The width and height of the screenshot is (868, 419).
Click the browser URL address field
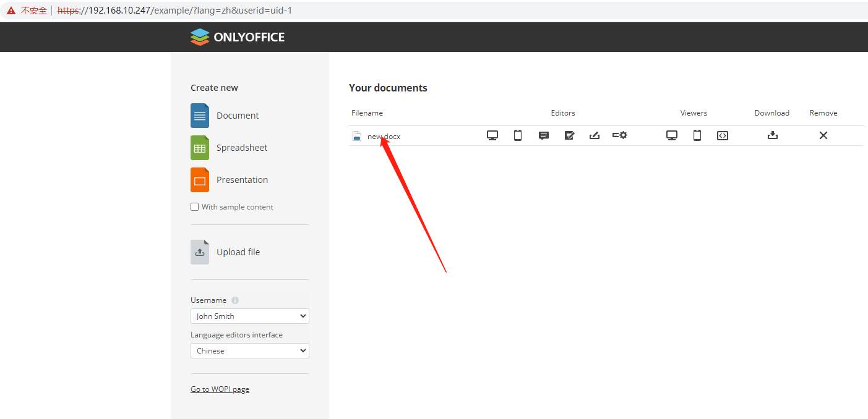[x=174, y=11]
